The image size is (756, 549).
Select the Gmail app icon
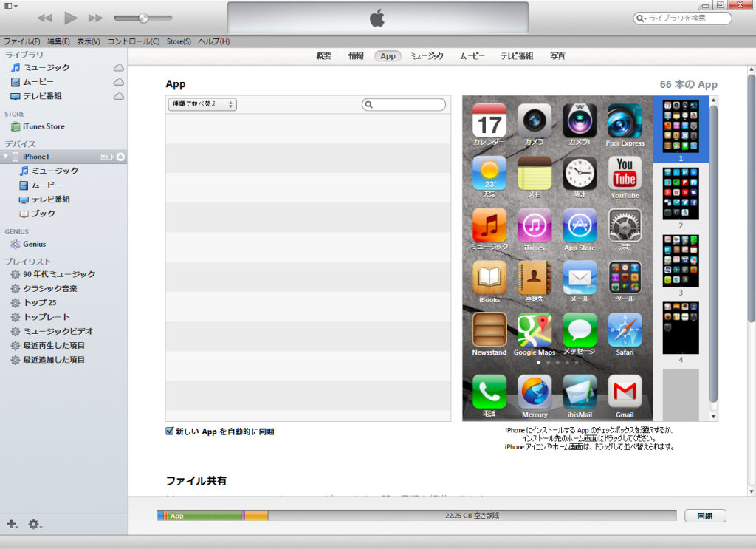pyautogui.click(x=625, y=392)
